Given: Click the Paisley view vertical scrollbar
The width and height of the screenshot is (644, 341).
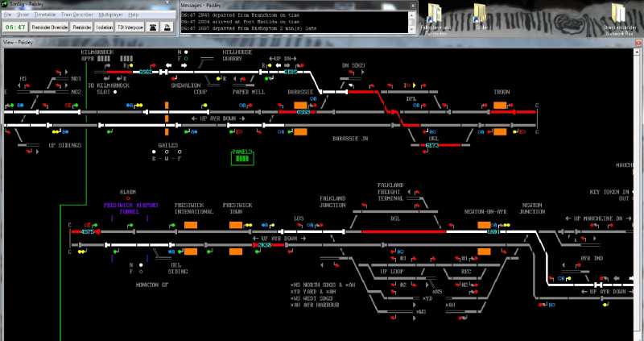Looking at the screenshot, I should tap(638, 193).
